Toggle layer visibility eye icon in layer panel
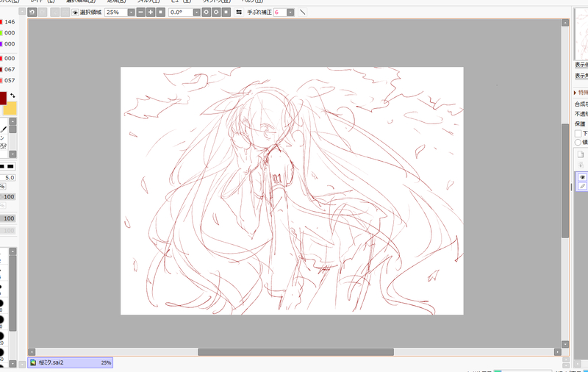Viewport: 588px width, 372px height. click(582, 177)
